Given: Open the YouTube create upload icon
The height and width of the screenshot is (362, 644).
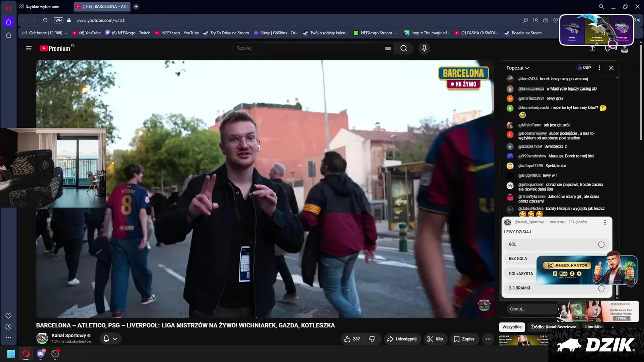Looking at the screenshot, I should point(593,49).
